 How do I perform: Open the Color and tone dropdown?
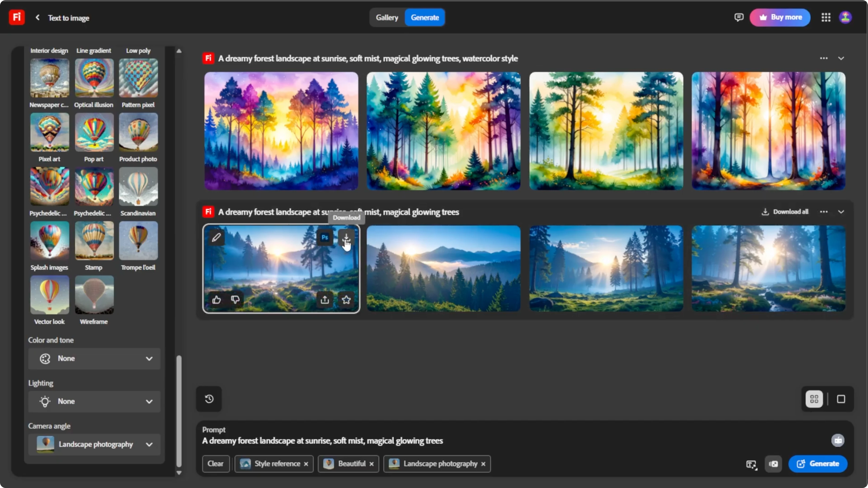[94, 358]
